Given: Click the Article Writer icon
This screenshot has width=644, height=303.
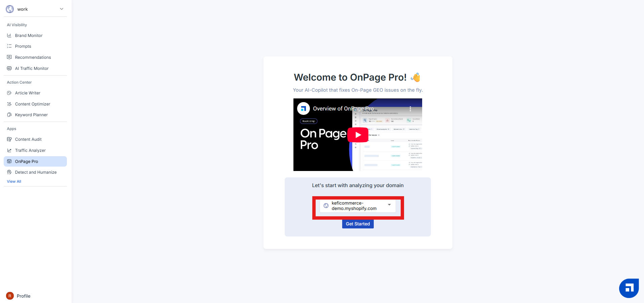Looking at the screenshot, I should click(9, 93).
